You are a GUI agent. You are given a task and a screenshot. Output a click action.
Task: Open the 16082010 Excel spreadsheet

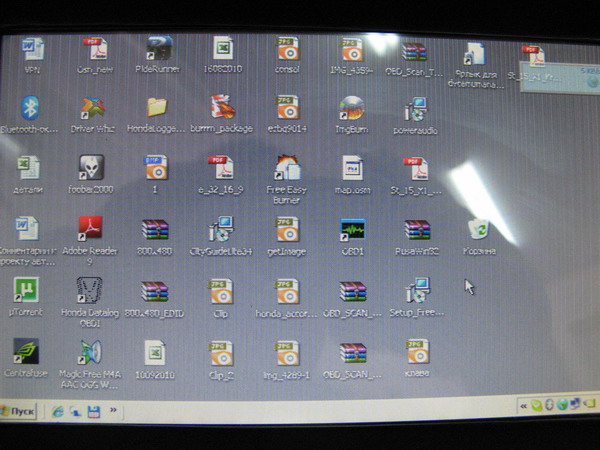223,48
